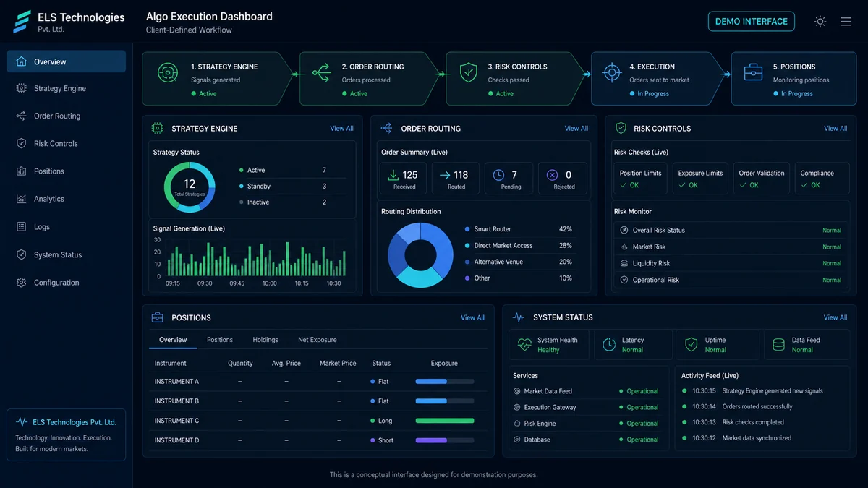The height and width of the screenshot is (488, 868).
Task: Click the Uptime shield icon
Action: (x=692, y=345)
